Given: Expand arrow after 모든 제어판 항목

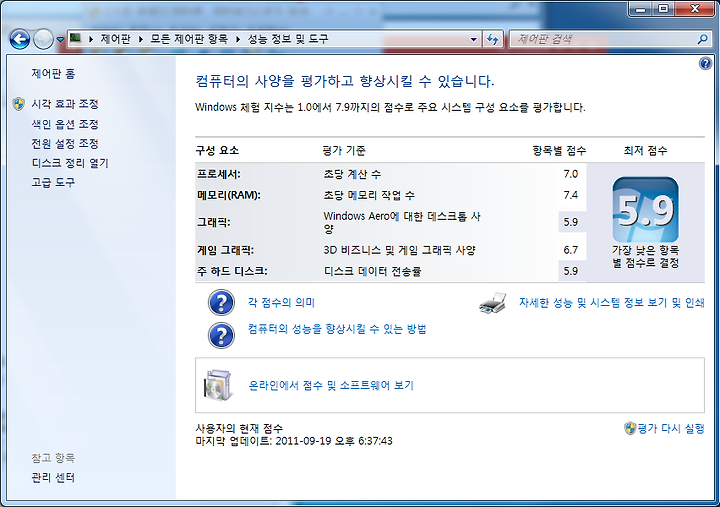Looking at the screenshot, I should point(238,39).
